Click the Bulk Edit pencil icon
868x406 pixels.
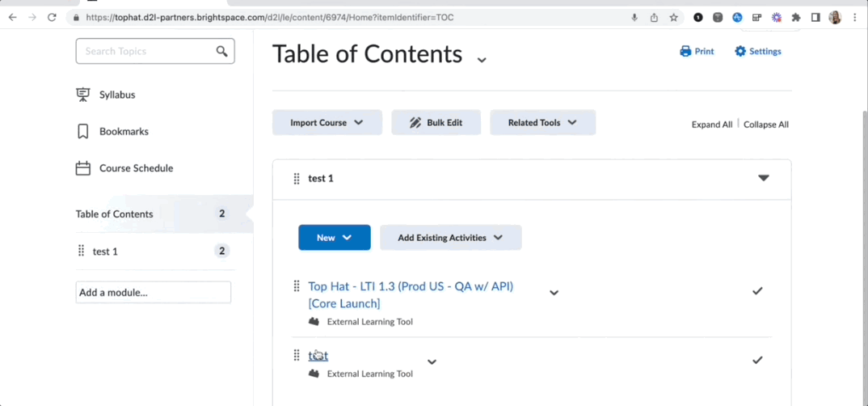click(x=415, y=123)
